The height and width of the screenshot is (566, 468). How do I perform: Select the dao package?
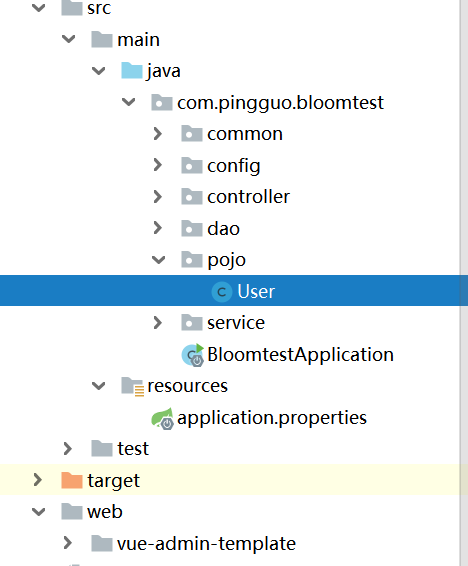pyautogui.click(x=223, y=229)
